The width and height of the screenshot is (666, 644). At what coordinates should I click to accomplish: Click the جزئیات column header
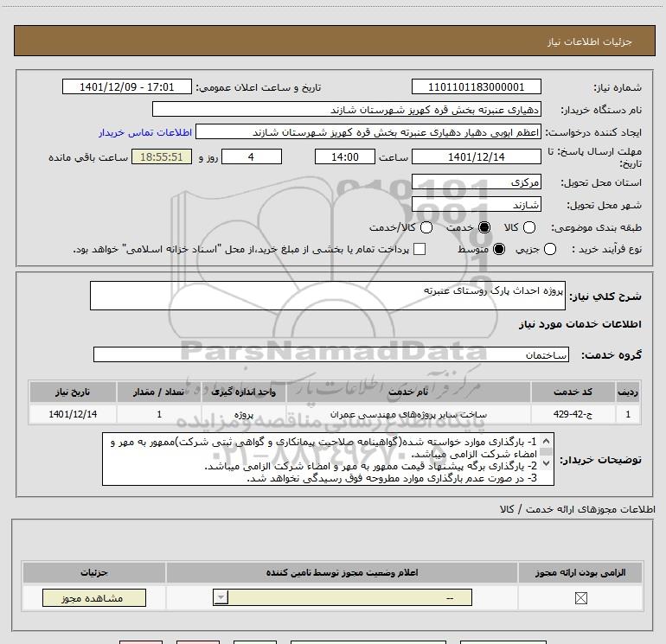click(94, 572)
